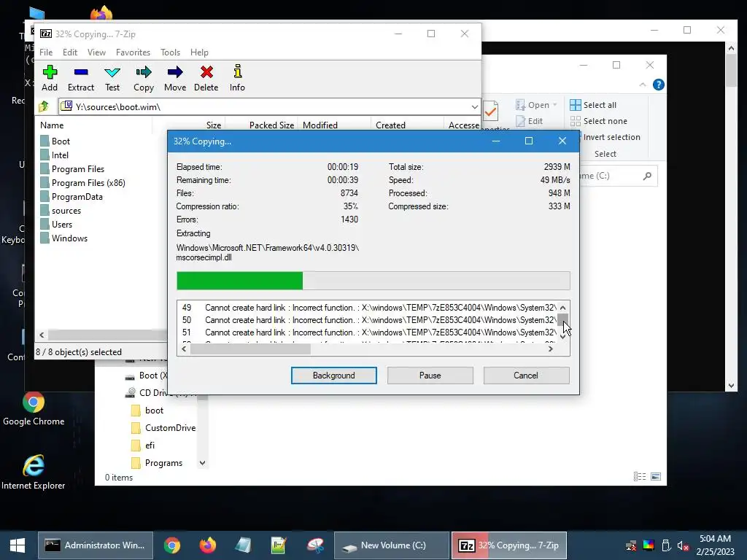Select error row 50 in the log

[368, 320]
